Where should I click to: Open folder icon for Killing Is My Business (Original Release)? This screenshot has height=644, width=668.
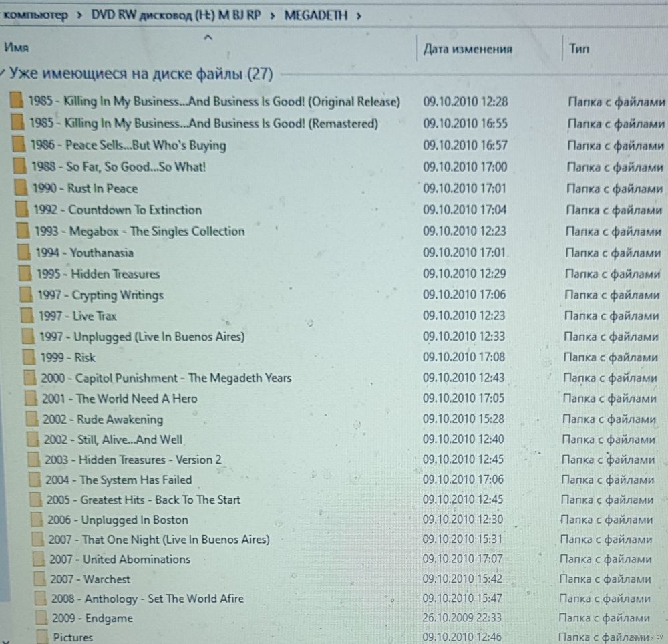point(16,100)
